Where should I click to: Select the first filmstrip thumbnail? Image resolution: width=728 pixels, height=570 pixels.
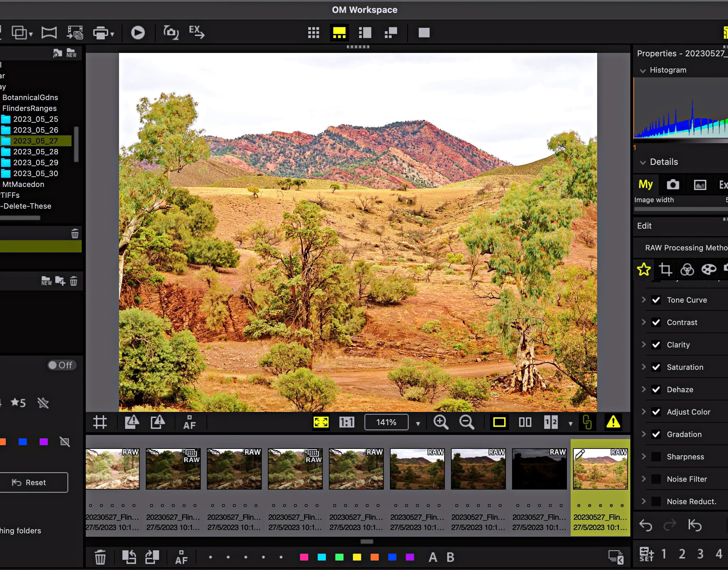click(113, 469)
